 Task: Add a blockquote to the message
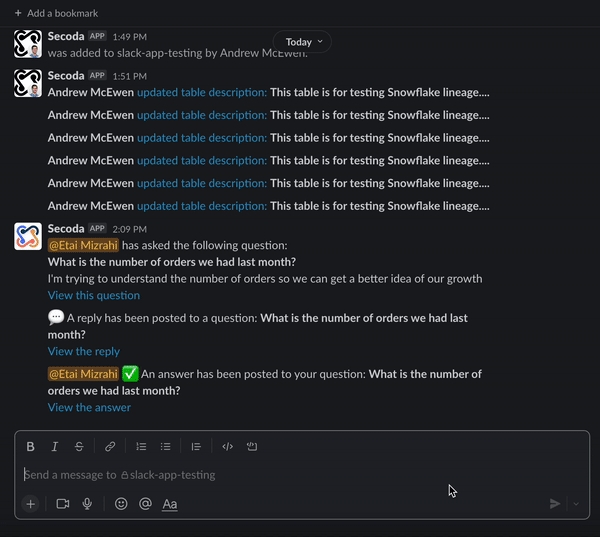pyautogui.click(x=196, y=447)
